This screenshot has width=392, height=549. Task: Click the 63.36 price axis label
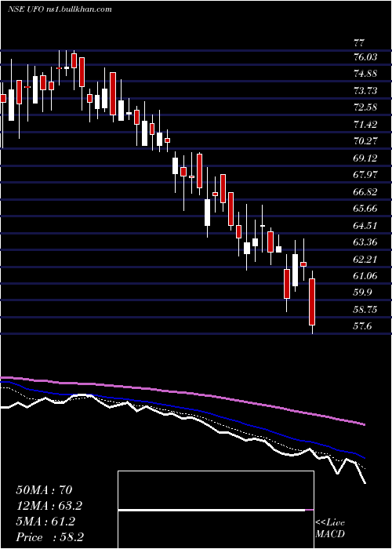[x=365, y=242]
